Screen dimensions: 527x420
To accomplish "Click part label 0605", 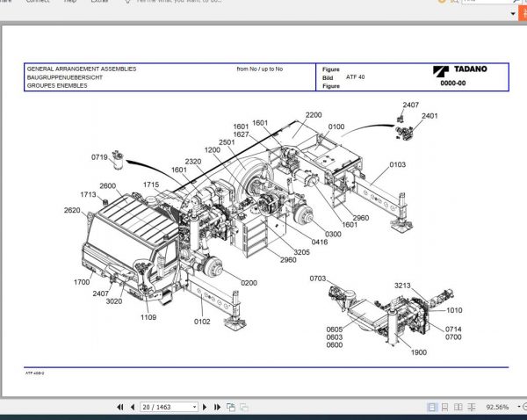I will coord(335,329).
